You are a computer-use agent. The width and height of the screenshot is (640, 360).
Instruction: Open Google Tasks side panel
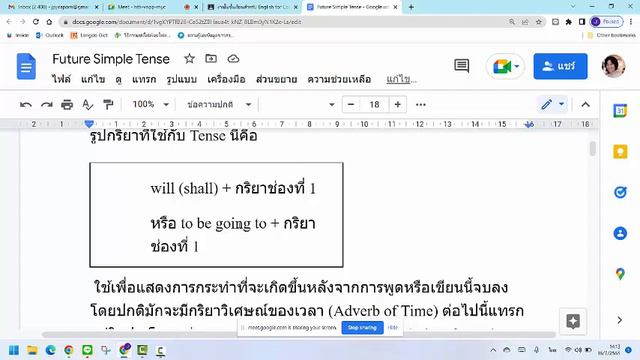pyautogui.click(x=620, y=192)
